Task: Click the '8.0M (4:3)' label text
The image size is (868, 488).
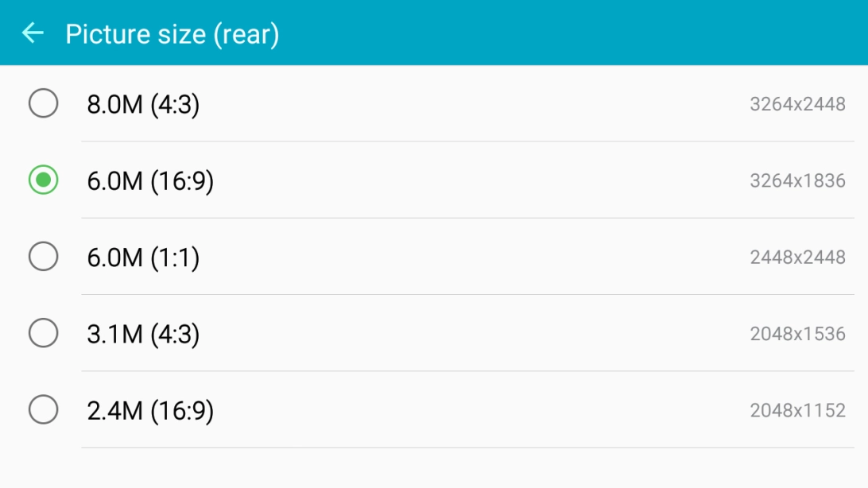Action: tap(143, 104)
